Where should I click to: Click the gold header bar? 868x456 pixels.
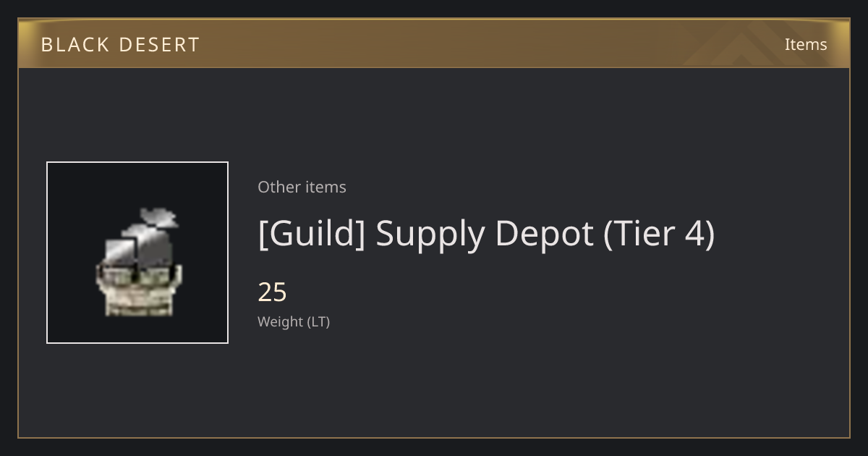(434, 43)
